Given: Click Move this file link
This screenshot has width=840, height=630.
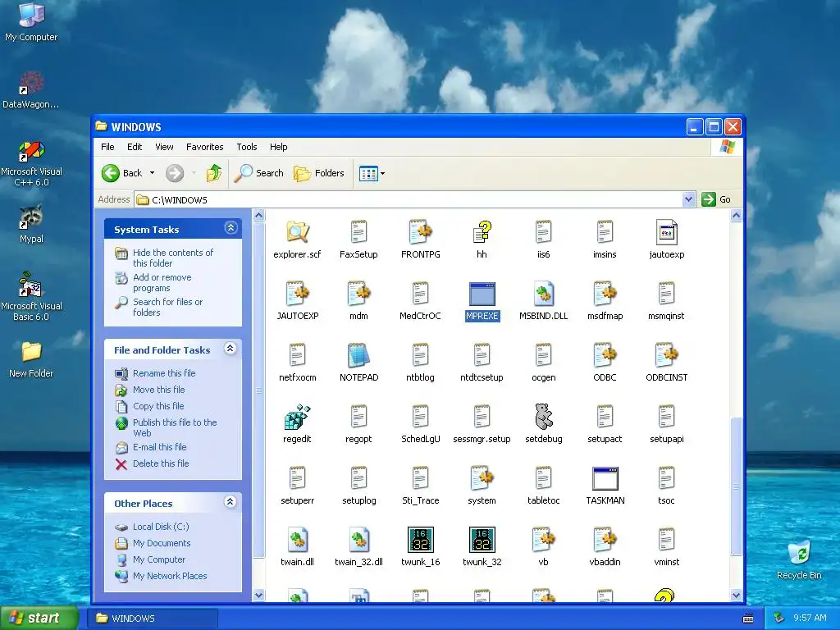Looking at the screenshot, I should (158, 390).
